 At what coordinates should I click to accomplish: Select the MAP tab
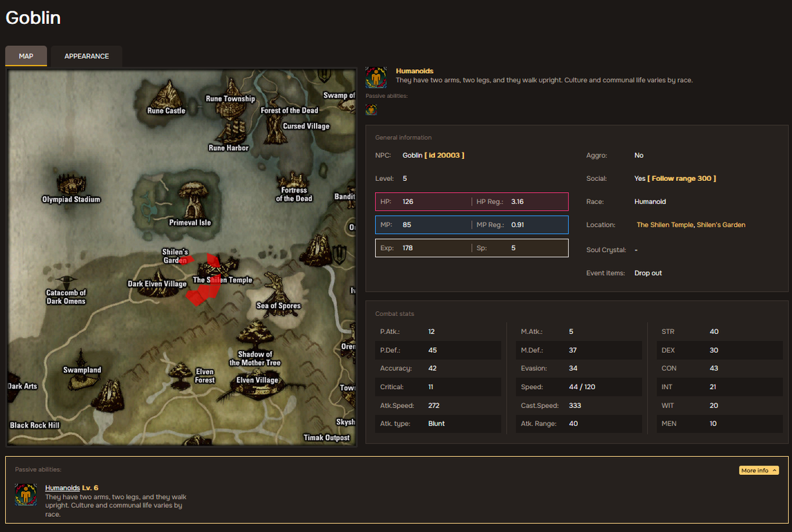(26, 56)
